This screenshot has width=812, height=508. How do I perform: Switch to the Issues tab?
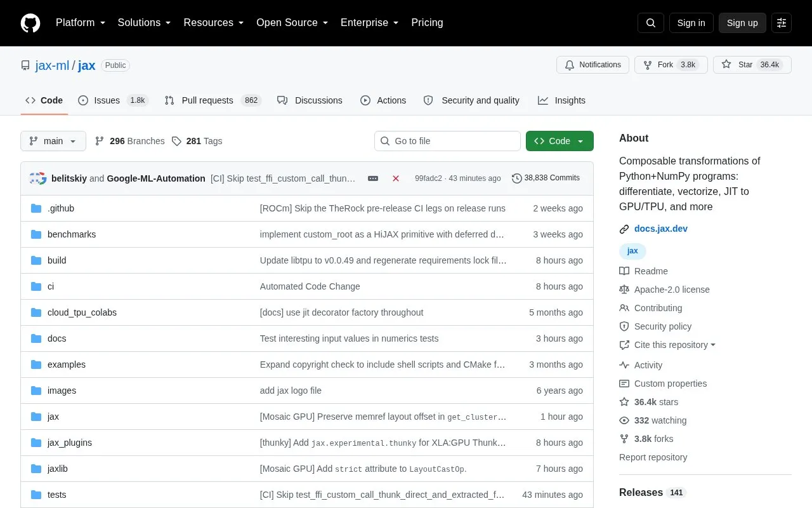point(113,100)
